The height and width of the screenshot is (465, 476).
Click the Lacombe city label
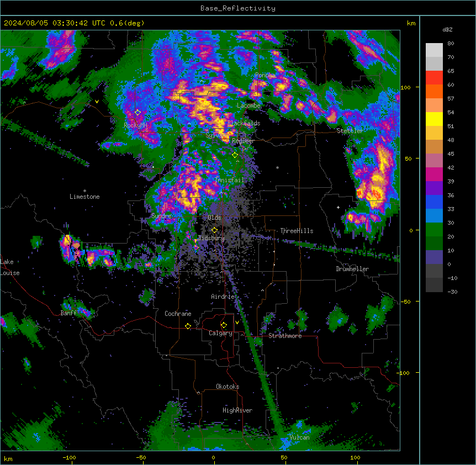pos(248,105)
